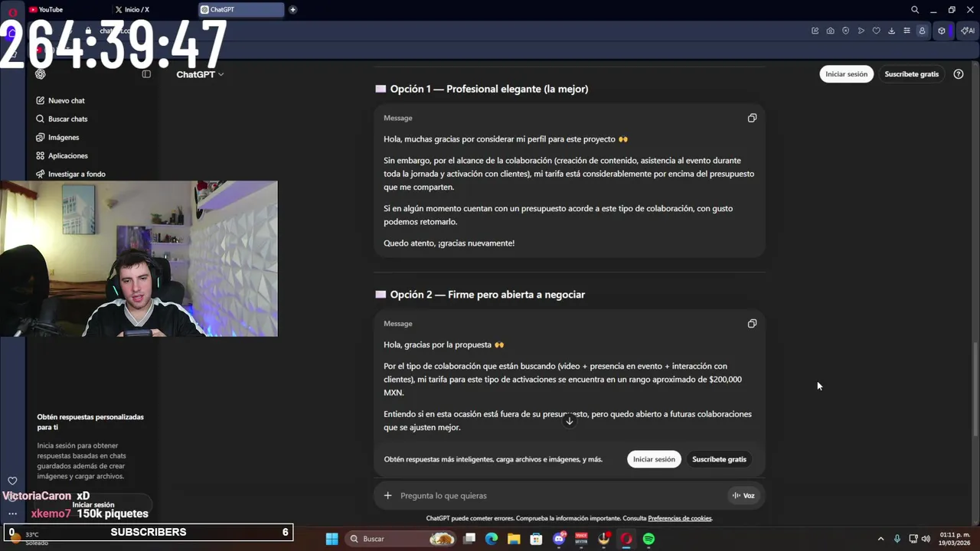Switch to the Inicio / X tab
The width and height of the screenshot is (980, 551).
point(153,10)
